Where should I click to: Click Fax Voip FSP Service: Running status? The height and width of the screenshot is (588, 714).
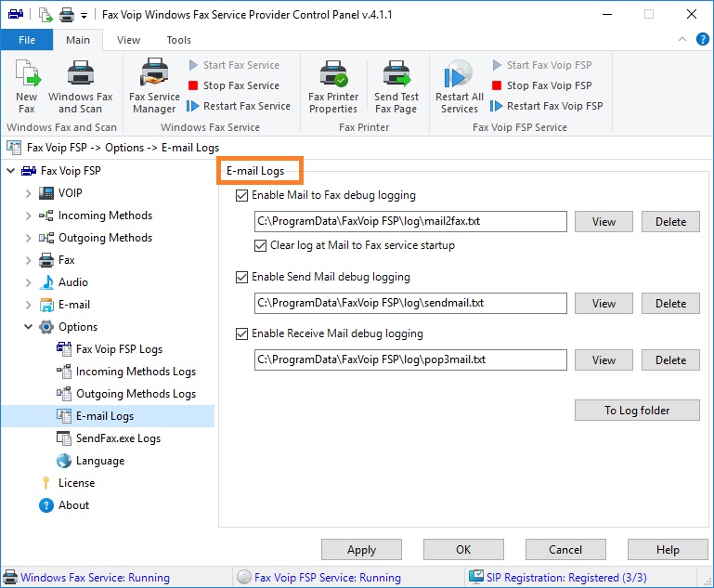click(328, 578)
